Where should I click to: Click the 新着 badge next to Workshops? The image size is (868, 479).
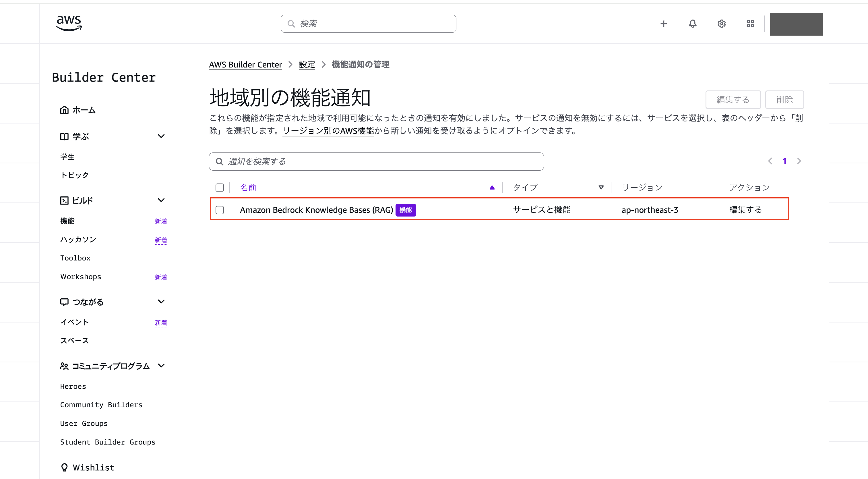point(161,277)
